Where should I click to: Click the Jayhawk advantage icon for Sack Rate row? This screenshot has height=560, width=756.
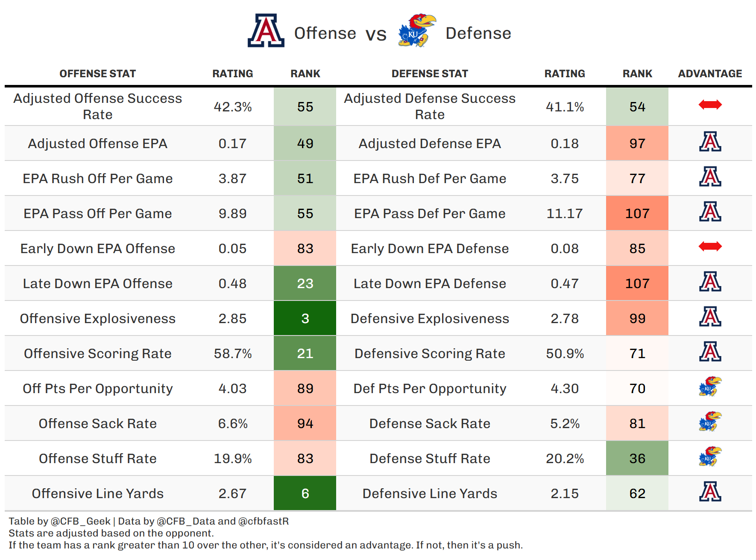point(710,422)
